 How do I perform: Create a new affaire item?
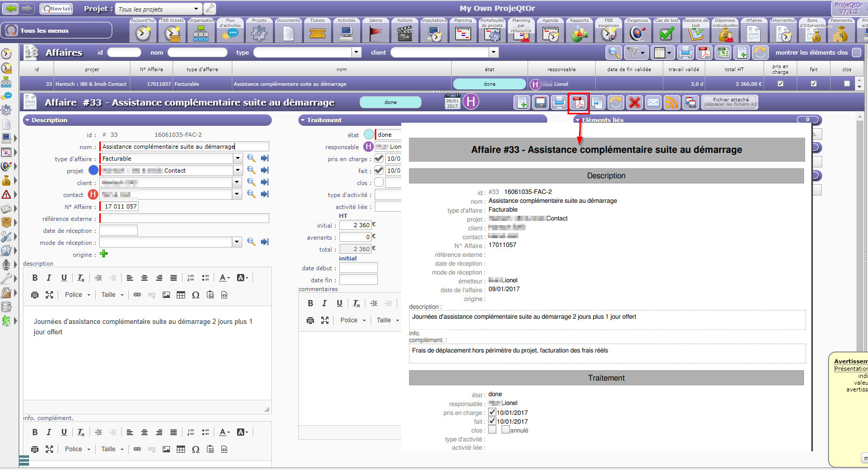point(522,103)
